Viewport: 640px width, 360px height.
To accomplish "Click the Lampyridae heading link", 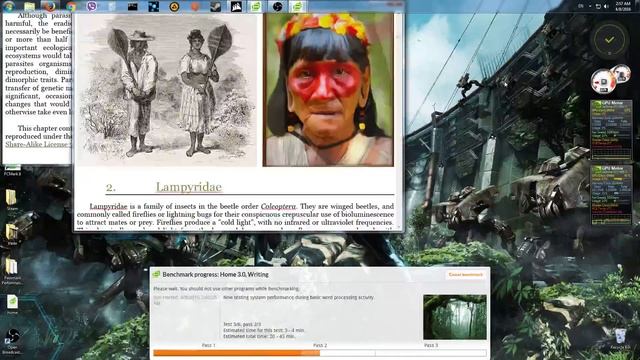I will (x=189, y=187).
